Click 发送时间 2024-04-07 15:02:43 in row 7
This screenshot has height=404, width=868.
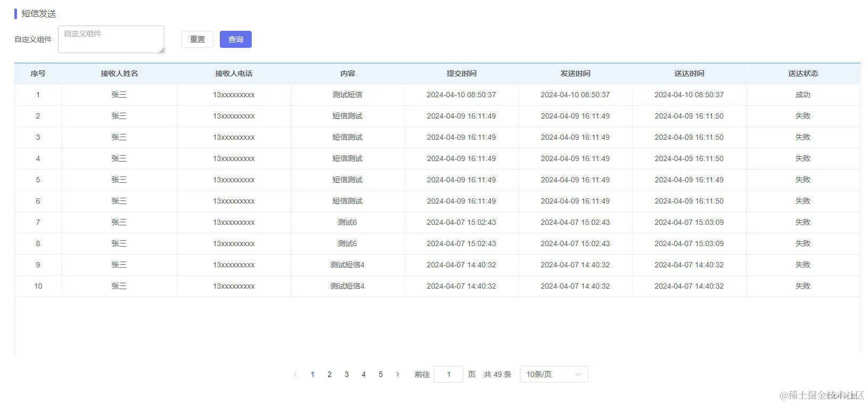coord(575,222)
